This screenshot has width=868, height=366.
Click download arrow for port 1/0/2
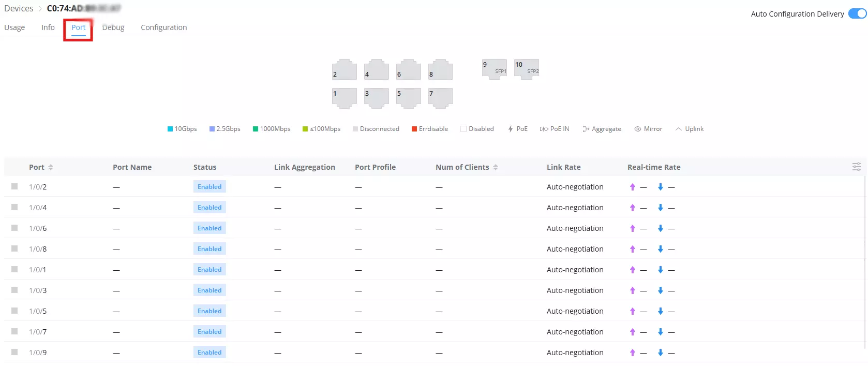(660, 187)
